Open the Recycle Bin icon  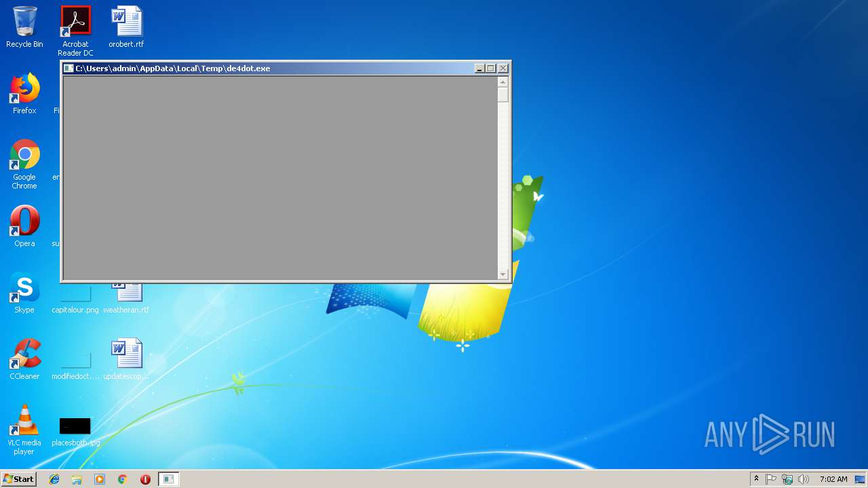(24, 27)
